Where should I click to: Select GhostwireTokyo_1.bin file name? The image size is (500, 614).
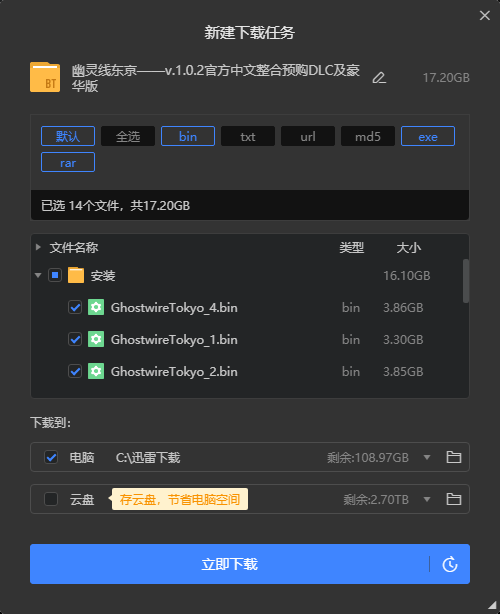[x=174, y=340]
